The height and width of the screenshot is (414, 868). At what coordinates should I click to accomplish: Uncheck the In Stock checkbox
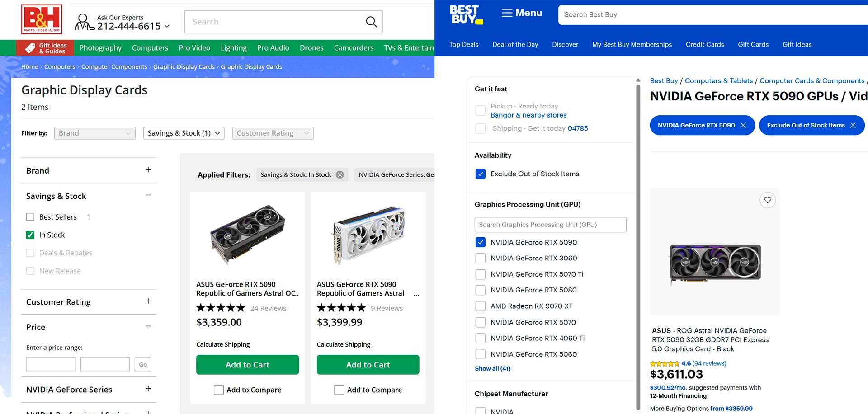pyautogui.click(x=30, y=235)
